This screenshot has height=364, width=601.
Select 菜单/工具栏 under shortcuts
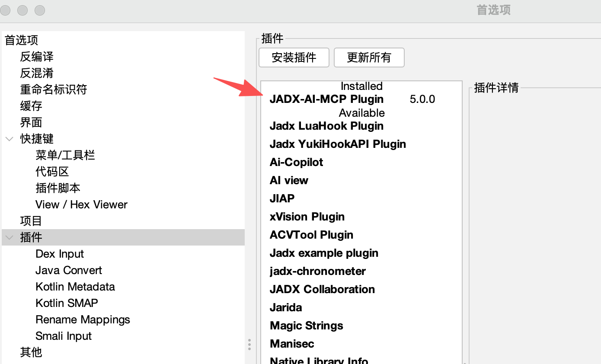[65, 155]
